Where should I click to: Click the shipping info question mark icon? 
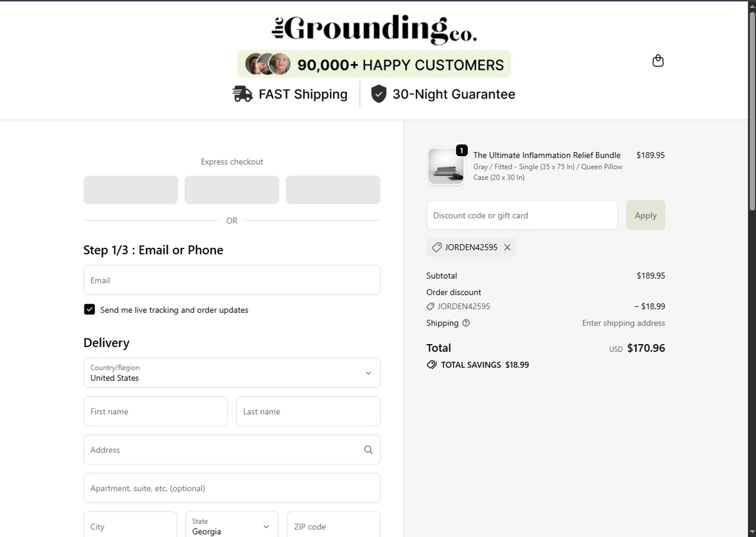pyautogui.click(x=466, y=323)
